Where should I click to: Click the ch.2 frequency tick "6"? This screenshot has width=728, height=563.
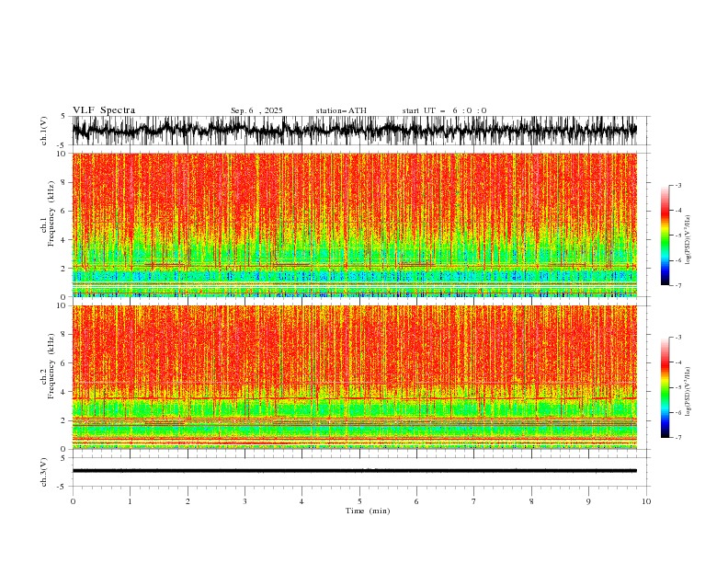coord(64,363)
